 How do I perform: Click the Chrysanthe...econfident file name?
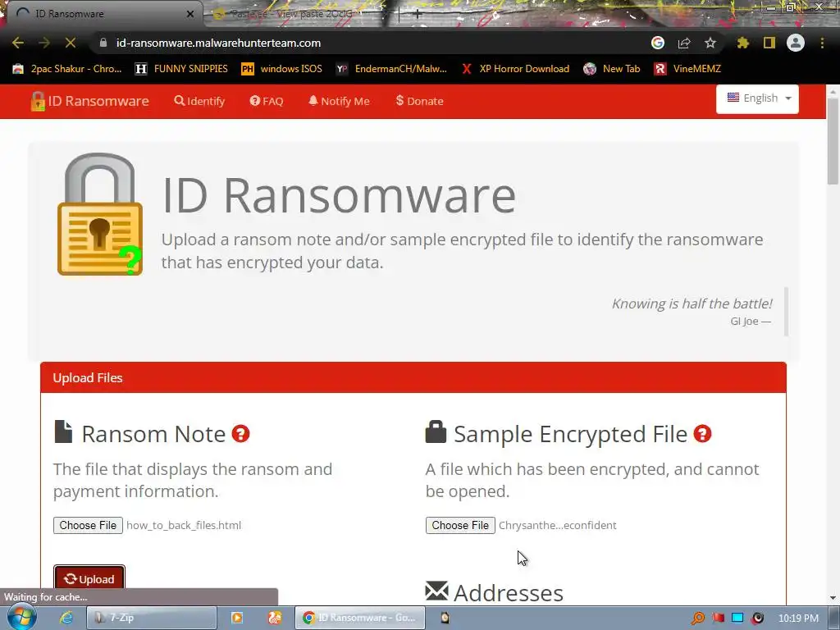tap(558, 526)
